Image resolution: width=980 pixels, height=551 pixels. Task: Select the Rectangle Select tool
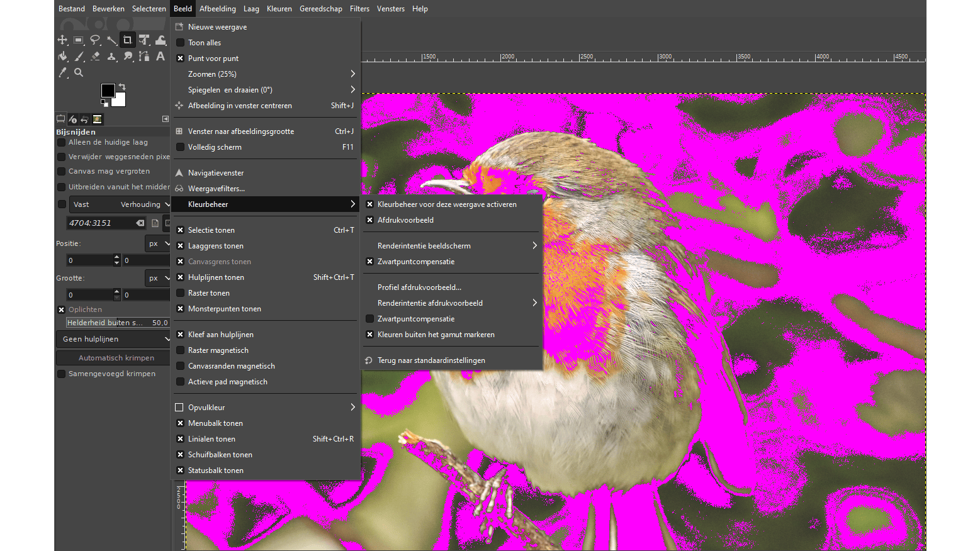[79, 40]
